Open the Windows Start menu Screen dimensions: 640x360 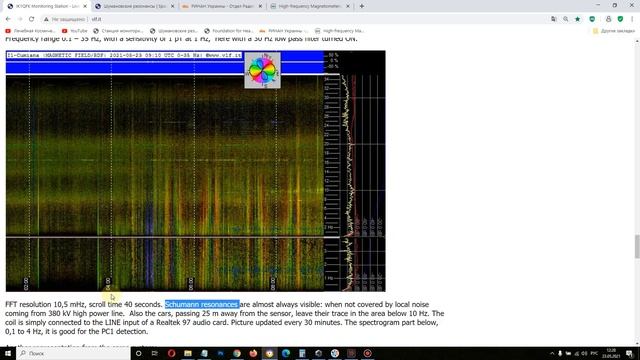(8, 353)
